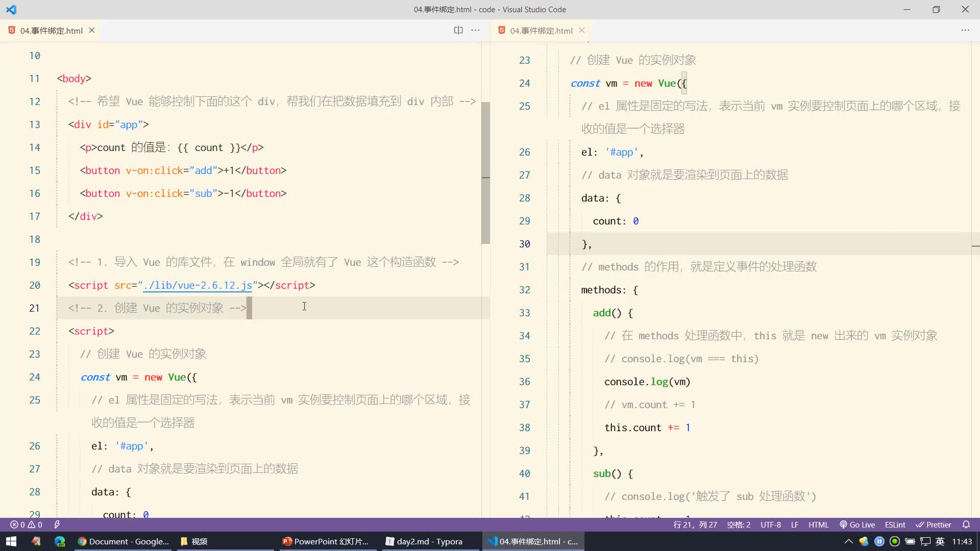Change indentation setting 空格: 2

click(739, 524)
